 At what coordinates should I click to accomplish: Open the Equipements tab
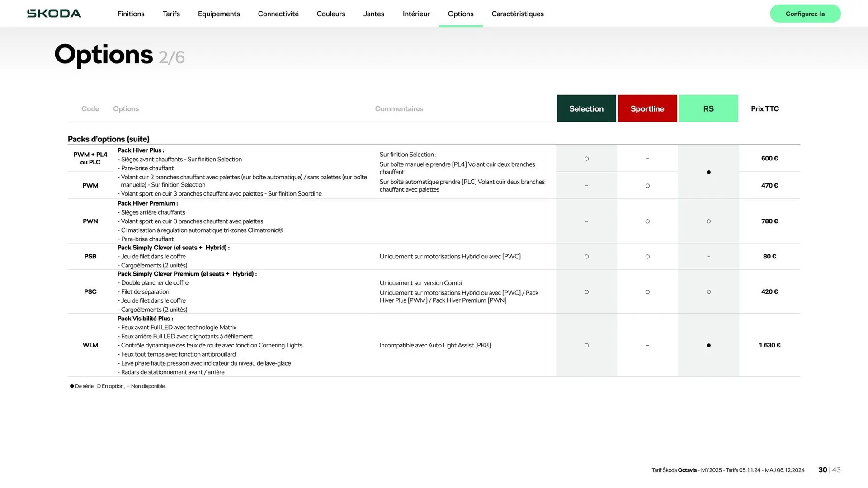(x=219, y=14)
